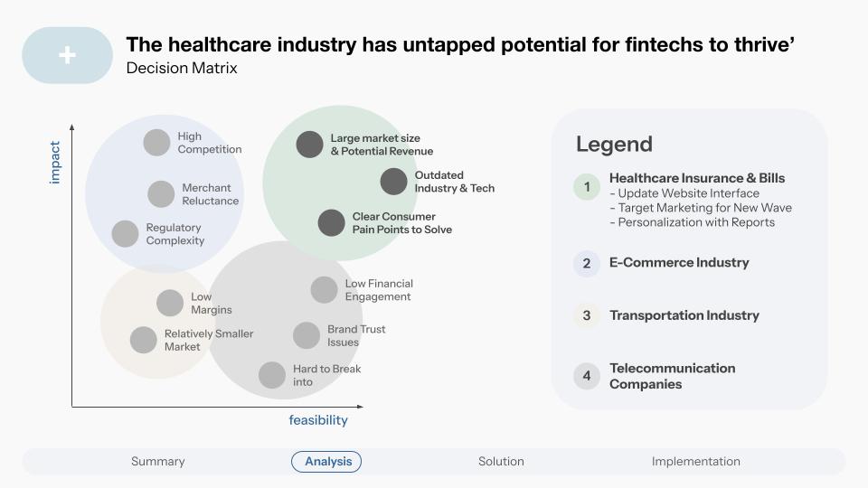Click the plus icon badge beside title
Image resolution: width=868 pixels, height=488 pixels.
68,55
